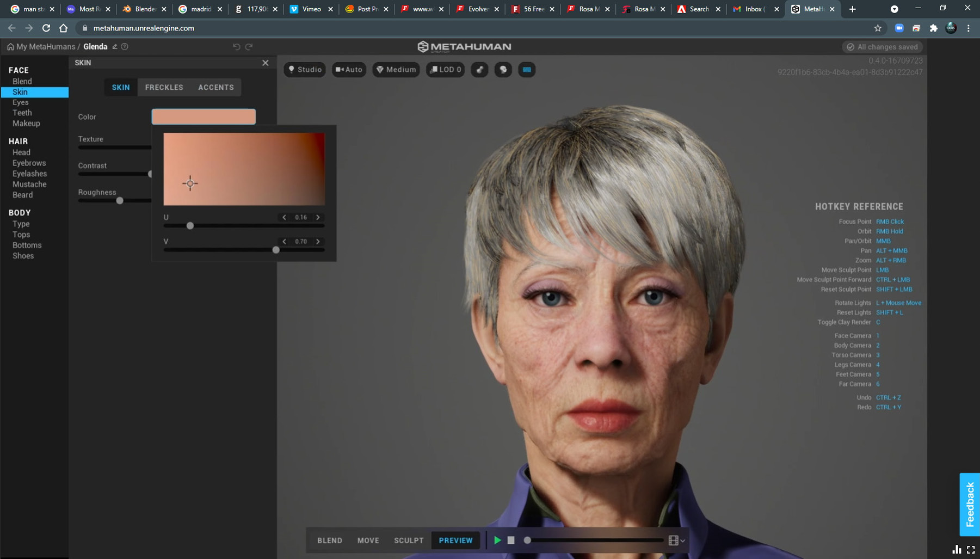Select Preview mode
980x559 pixels.
tap(456, 540)
